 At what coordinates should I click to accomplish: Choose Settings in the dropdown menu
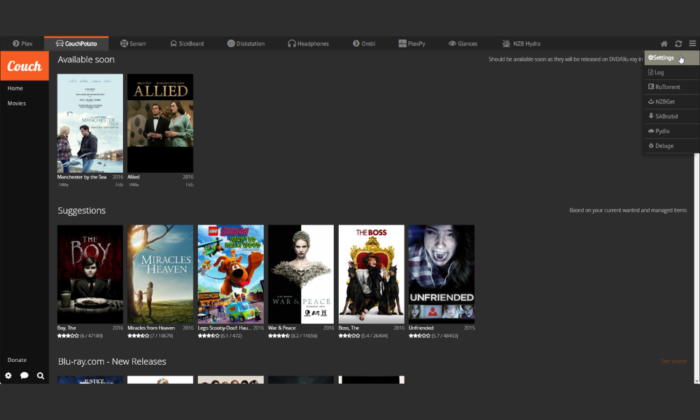tap(671, 58)
